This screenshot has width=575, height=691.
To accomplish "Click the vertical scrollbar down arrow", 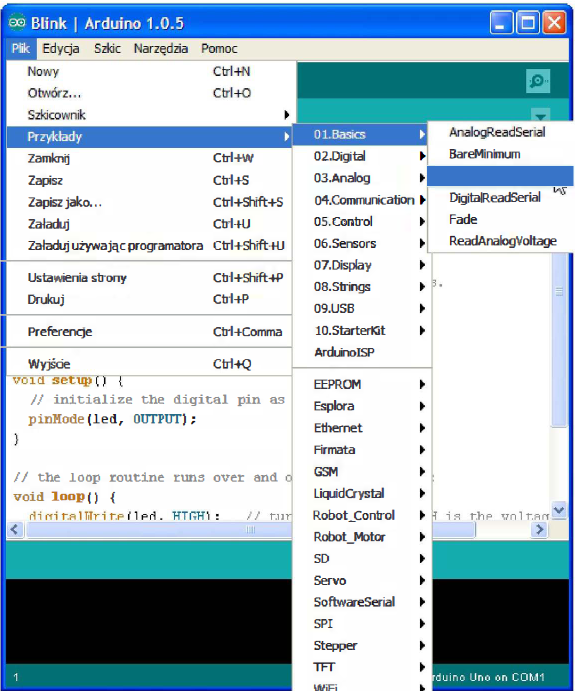I will (559, 510).
